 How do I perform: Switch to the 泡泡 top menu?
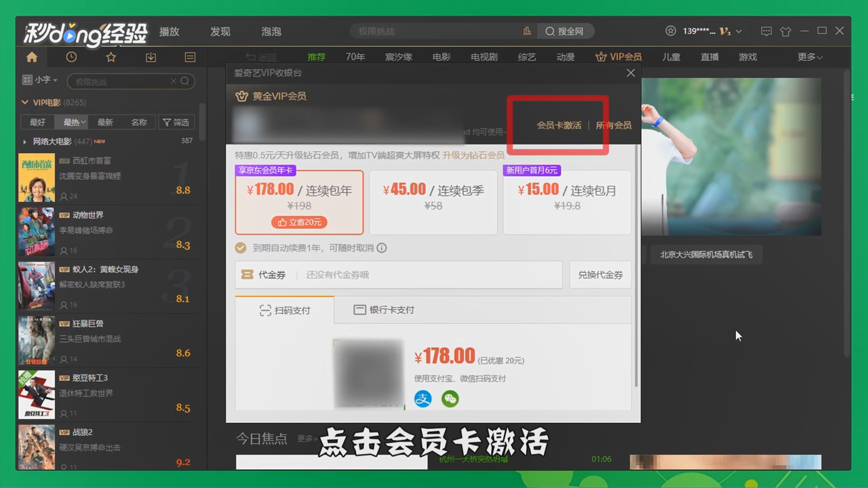click(271, 31)
